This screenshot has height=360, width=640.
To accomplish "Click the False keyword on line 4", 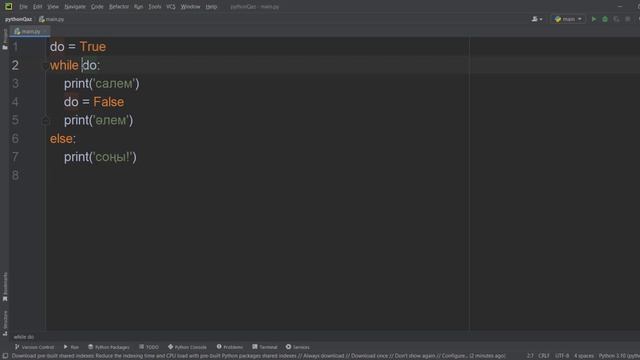I will tap(109, 102).
